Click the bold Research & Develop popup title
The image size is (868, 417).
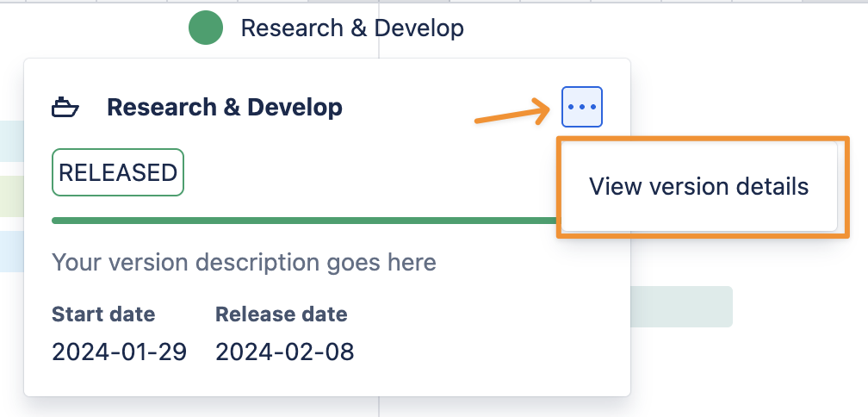click(225, 108)
